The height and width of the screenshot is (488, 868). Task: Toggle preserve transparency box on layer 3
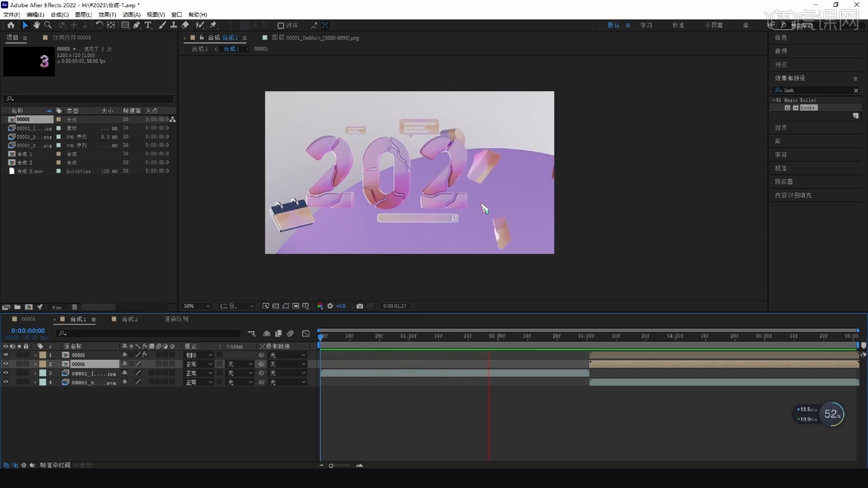tap(220, 373)
